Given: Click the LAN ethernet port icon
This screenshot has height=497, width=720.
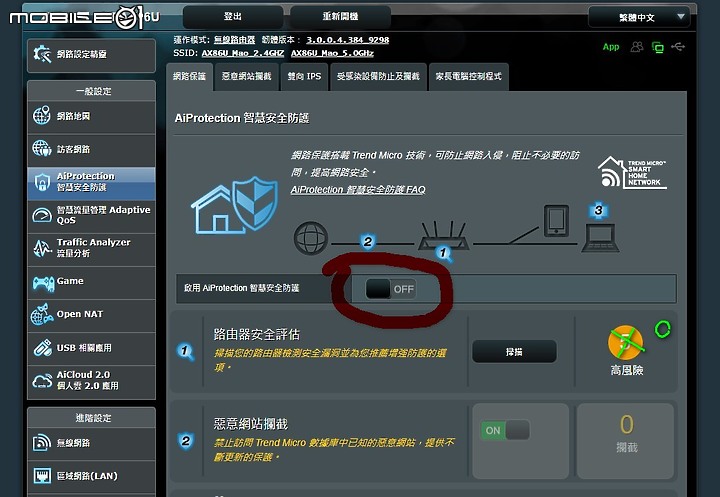Looking at the screenshot, I should coord(42,475).
